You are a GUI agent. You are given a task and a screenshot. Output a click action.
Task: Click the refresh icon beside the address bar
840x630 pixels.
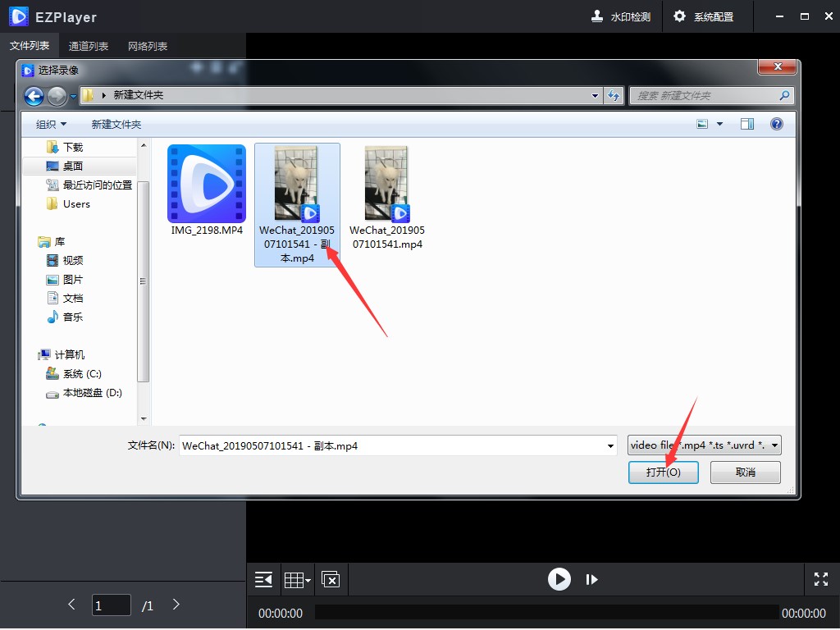[x=614, y=96]
